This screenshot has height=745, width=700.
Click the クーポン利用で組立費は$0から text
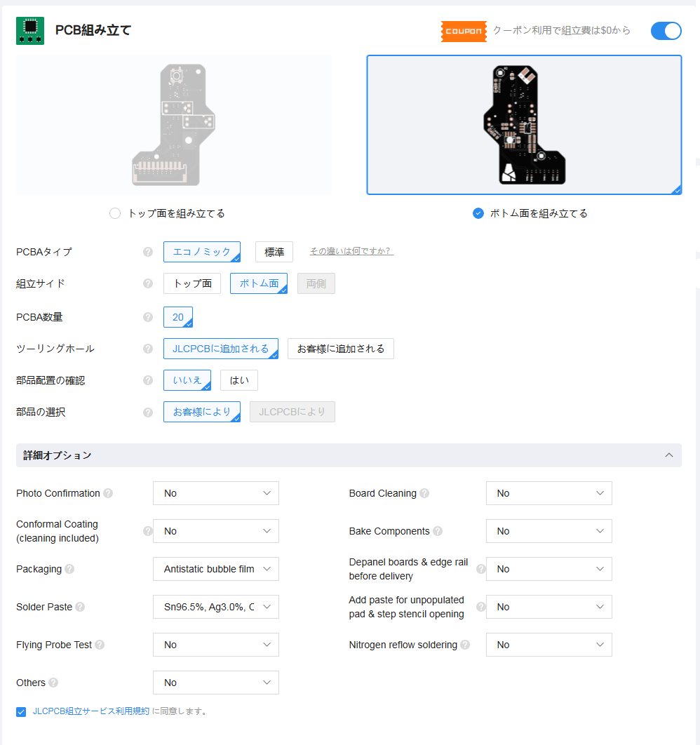tap(561, 30)
